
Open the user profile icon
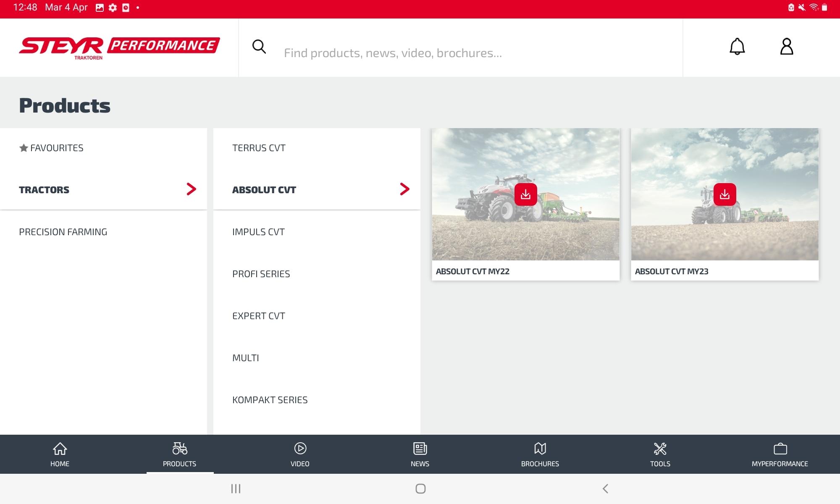click(x=787, y=47)
